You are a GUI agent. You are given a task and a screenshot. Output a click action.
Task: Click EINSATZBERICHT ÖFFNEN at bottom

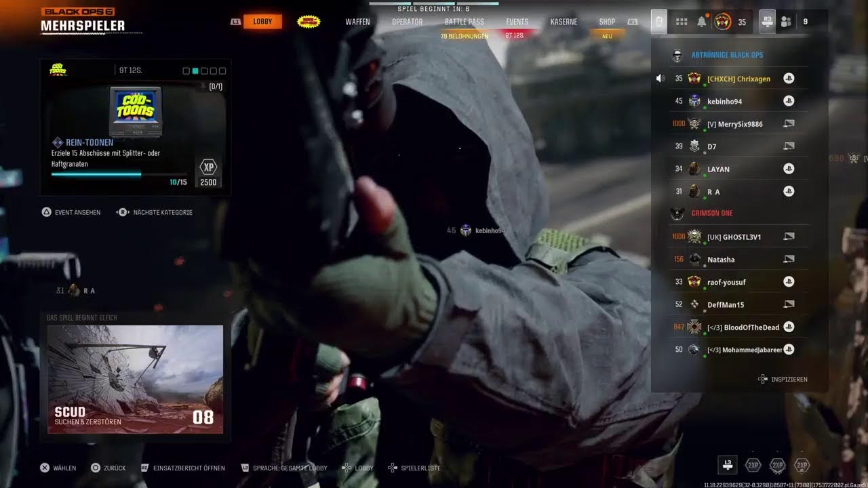coord(182,468)
